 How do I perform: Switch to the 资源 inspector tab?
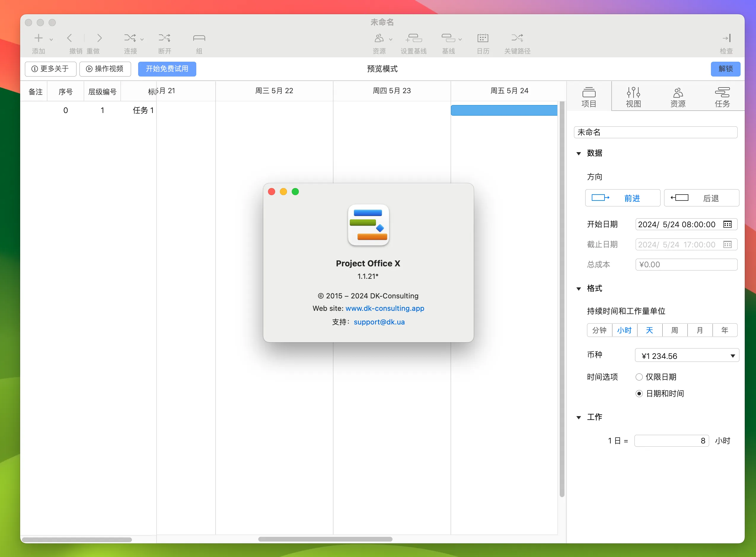(678, 97)
